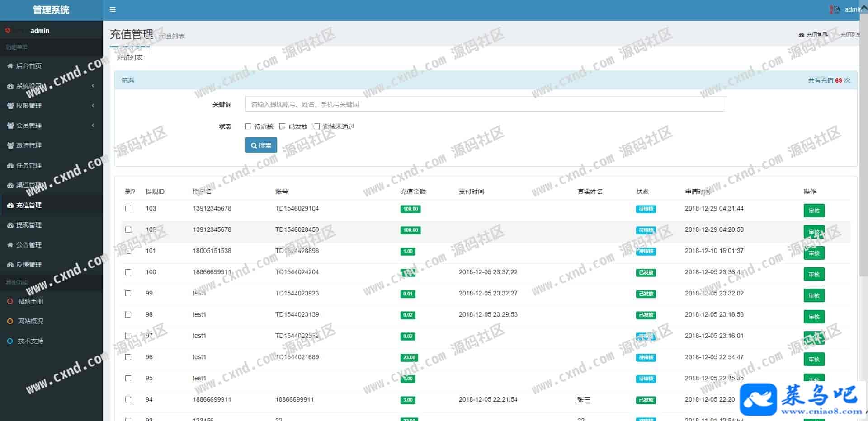Open 技术支持 in the sidebar
Viewport: 868px width, 421px height.
tap(30, 341)
